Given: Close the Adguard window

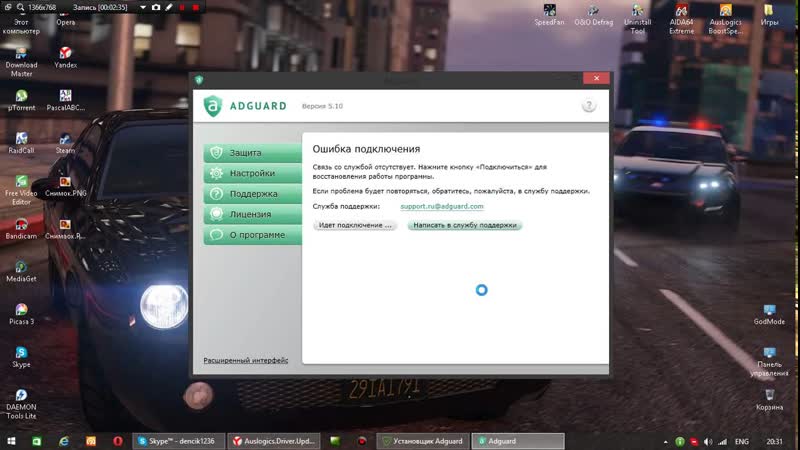Looking at the screenshot, I should click(x=596, y=78).
